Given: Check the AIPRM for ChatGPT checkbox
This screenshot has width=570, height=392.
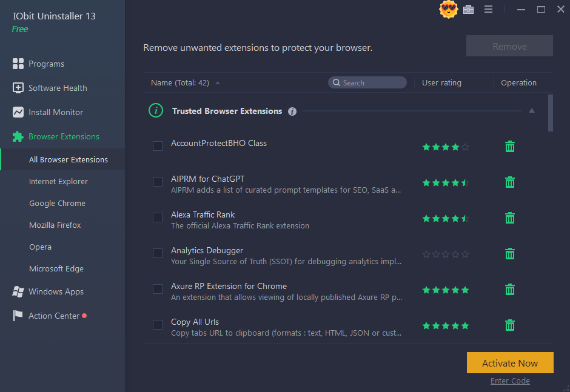Looking at the screenshot, I should [x=158, y=182].
